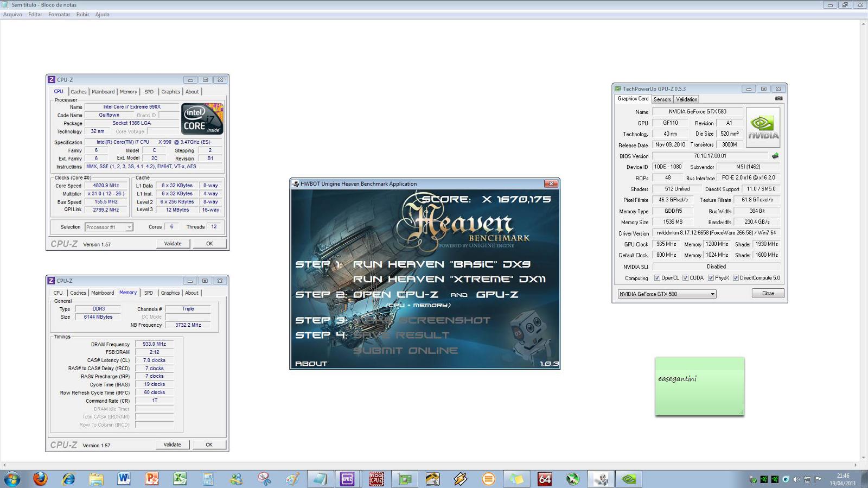
Task: Open Snipping Tool scissors icon in taskbar
Action: coord(264,479)
